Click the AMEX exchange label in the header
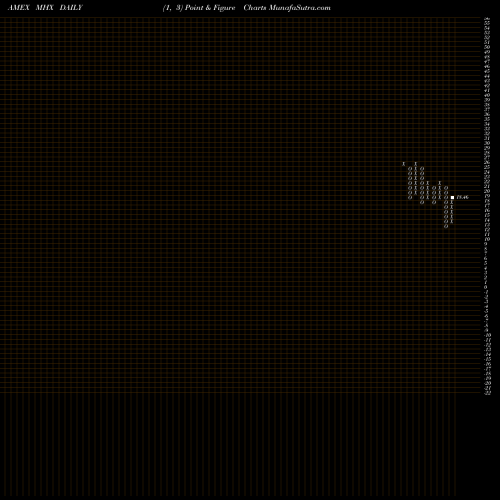Screen dimensions: 500x500 (19, 8)
